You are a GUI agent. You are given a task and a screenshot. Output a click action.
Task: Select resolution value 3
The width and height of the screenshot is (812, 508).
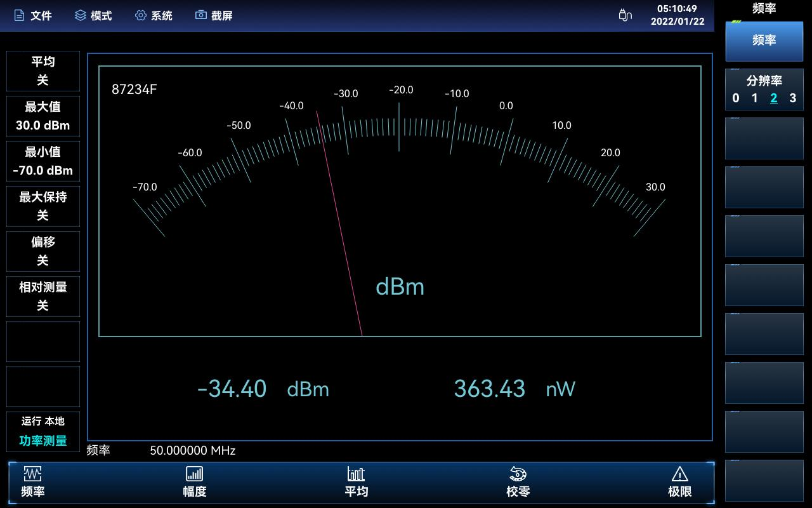[792, 98]
